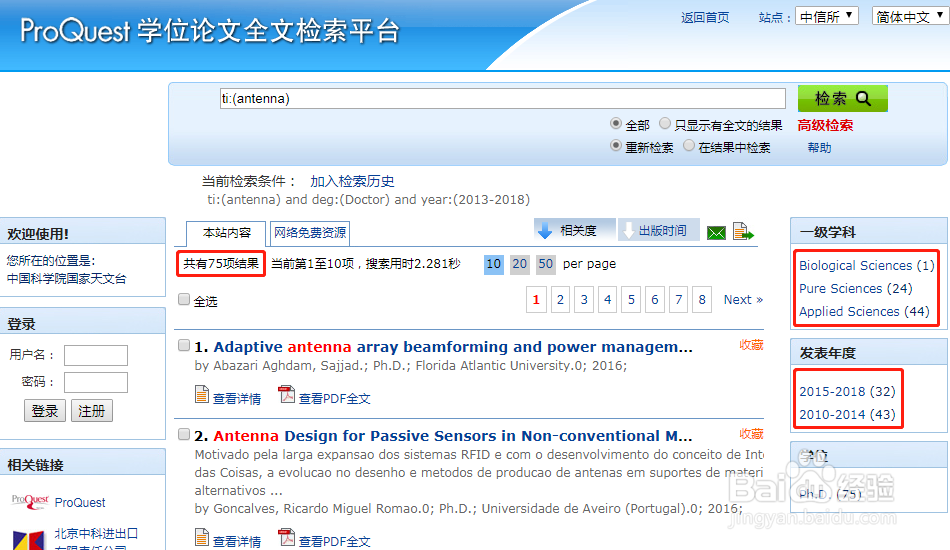Click the 注册 register button
This screenshot has width=950, height=550.
[x=91, y=411]
